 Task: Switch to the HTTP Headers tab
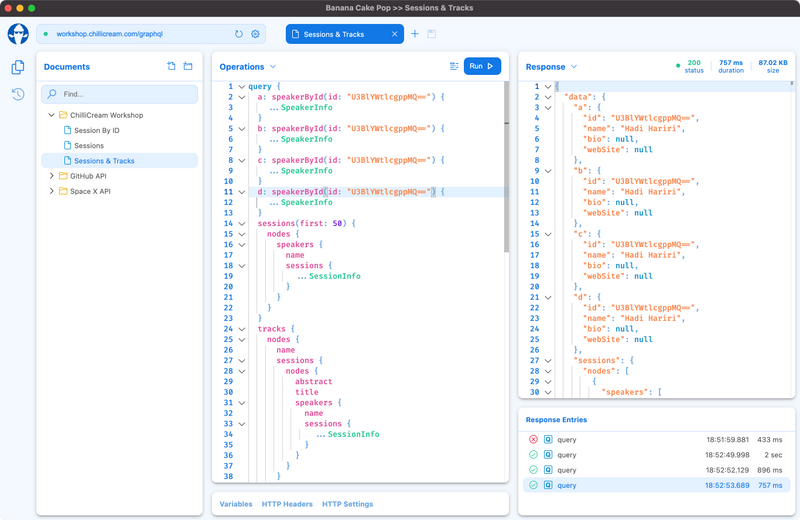(x=287, y=504)
